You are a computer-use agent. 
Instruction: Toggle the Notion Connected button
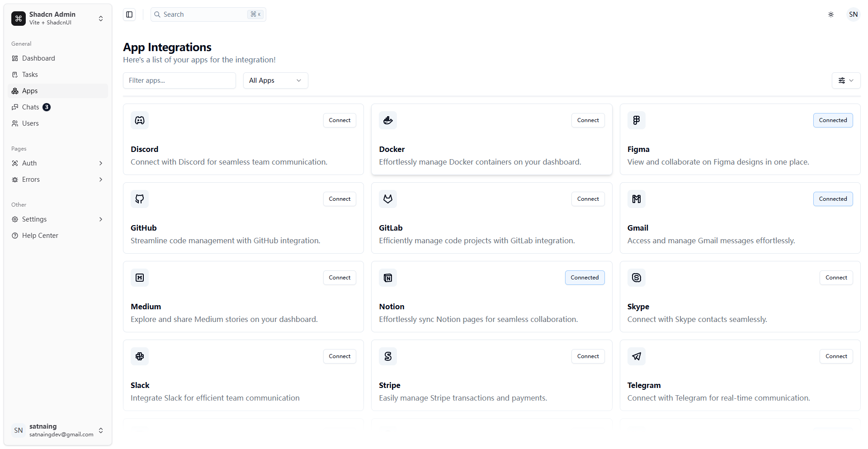[x=585, y=278]
